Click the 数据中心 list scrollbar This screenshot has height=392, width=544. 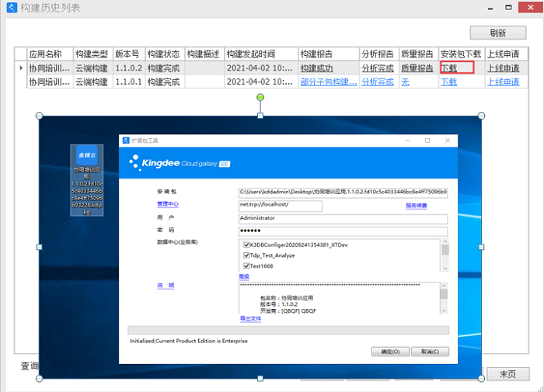[x=445, y=255]
